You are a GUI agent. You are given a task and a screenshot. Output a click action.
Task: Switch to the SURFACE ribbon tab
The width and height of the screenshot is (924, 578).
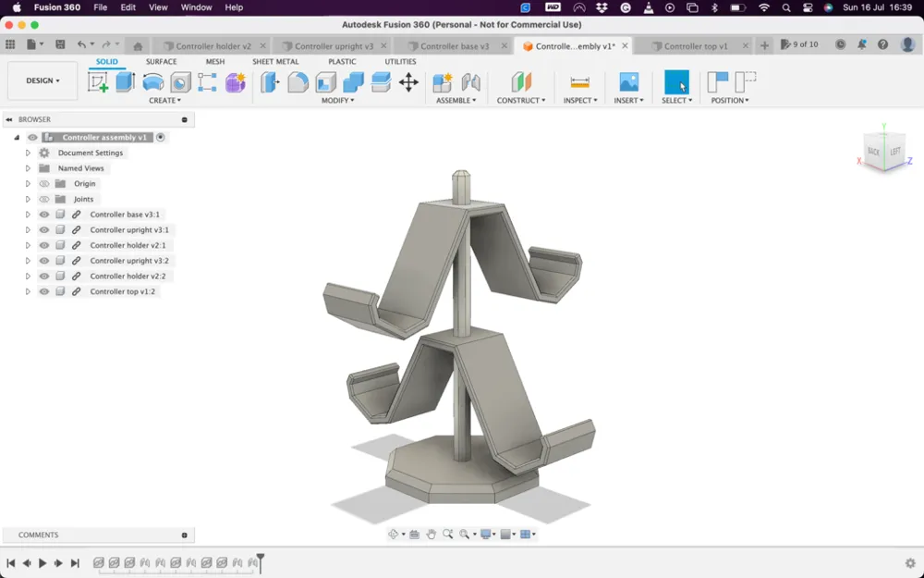[x=163, y=61]
